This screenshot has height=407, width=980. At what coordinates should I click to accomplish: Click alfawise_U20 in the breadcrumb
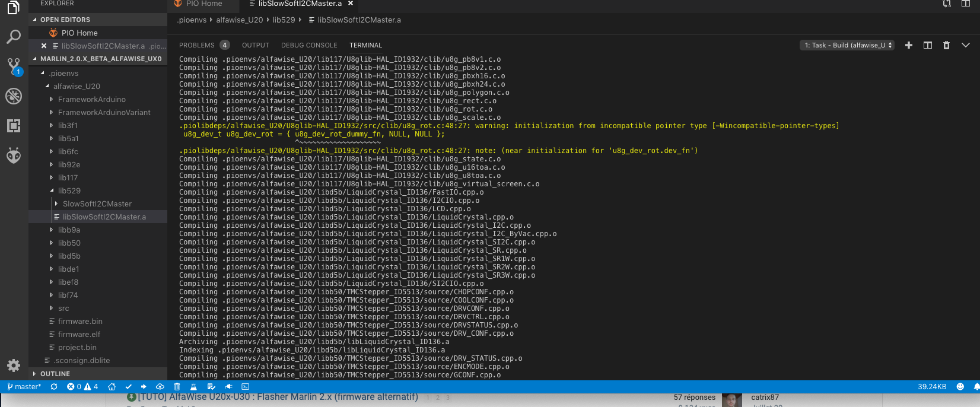point(239,20)
